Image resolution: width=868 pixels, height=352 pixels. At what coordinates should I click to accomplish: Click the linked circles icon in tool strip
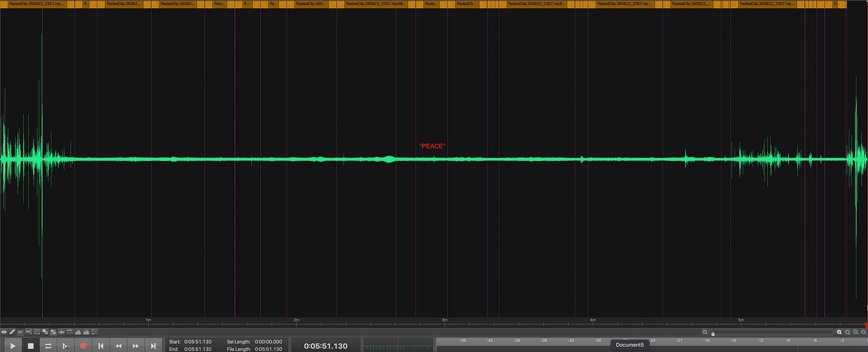coord(45,332)
